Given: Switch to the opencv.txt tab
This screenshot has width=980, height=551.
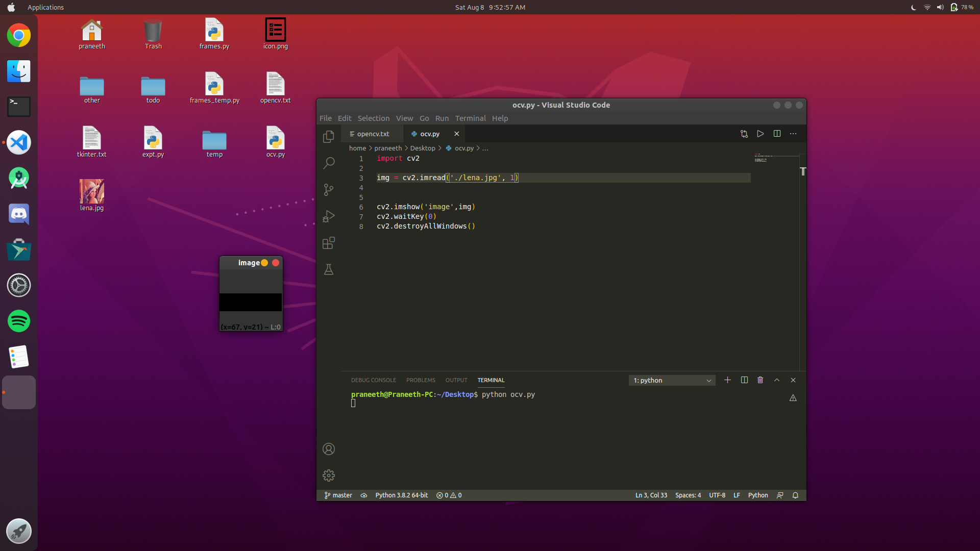Looking at the screenshot, I should click(x=373, y=134).
